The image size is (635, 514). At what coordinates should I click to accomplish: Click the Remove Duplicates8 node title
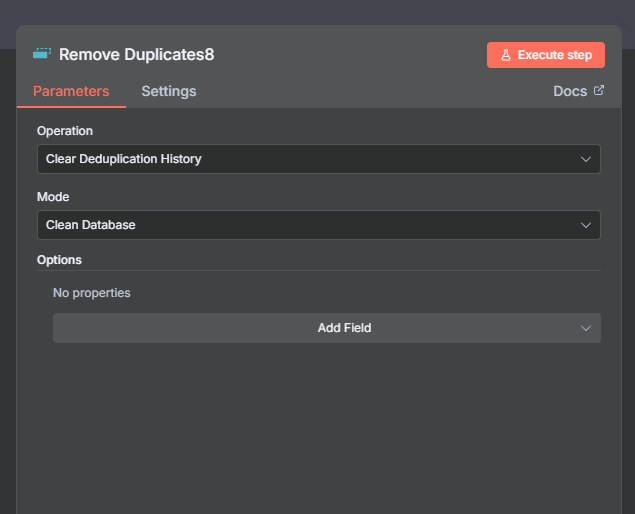[136, 54]
